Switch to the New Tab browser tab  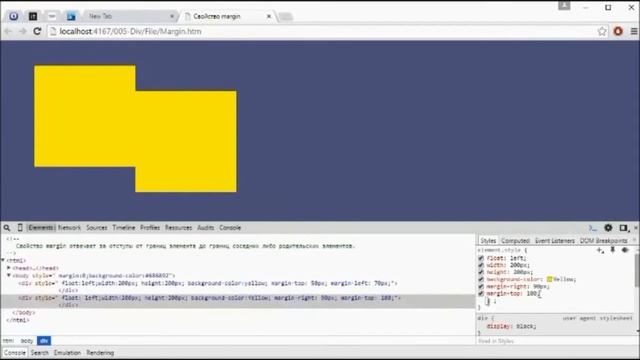tap(129, 16)
